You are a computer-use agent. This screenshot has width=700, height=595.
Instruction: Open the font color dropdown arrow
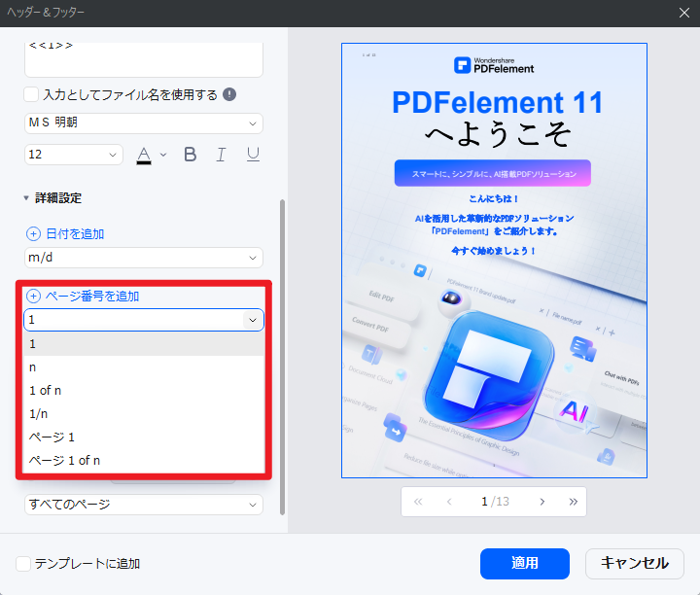click(163, 155)
